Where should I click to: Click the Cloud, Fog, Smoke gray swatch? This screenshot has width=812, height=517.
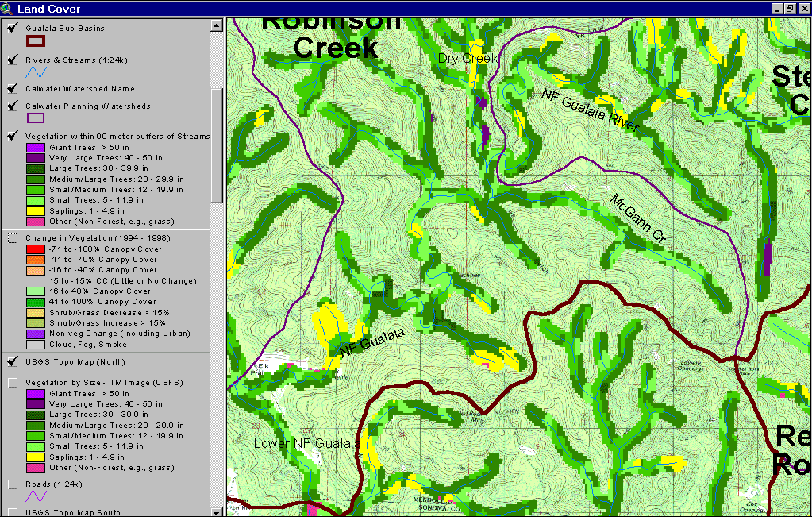[x=36, y=345]
